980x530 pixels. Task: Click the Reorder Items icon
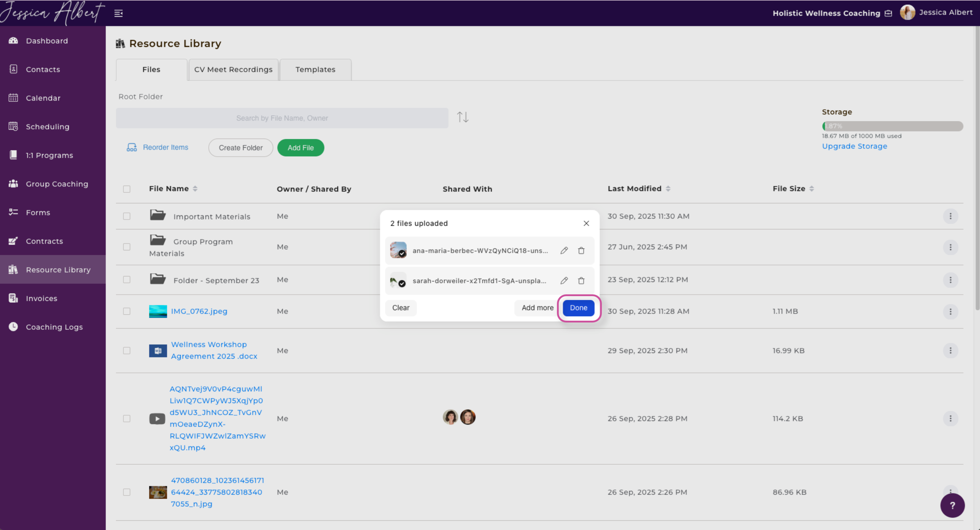coord(132,147)
